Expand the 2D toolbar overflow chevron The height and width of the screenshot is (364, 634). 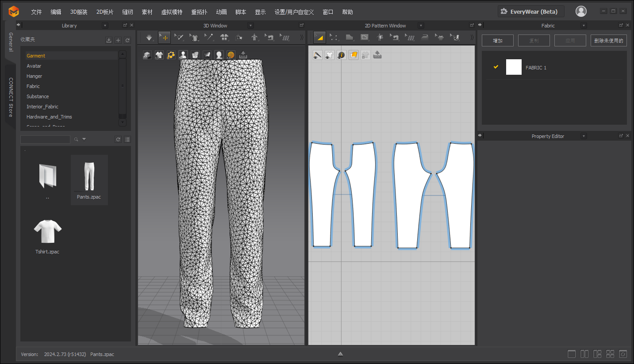[472, 38]
